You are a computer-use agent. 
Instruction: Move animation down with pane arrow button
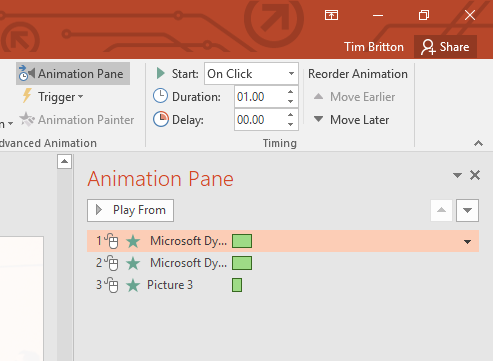tap(467, 210)
